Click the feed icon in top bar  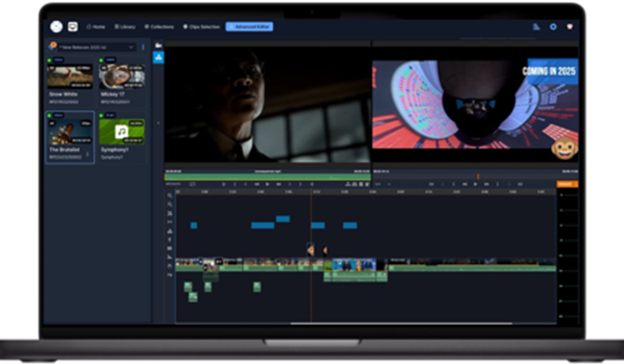pyautogui.click(x=536, y=26)
